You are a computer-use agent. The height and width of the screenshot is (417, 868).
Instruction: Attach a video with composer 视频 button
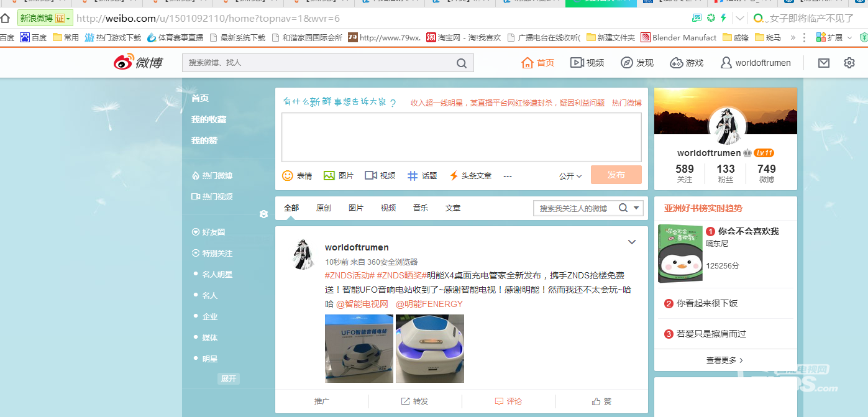click(380, 176)
